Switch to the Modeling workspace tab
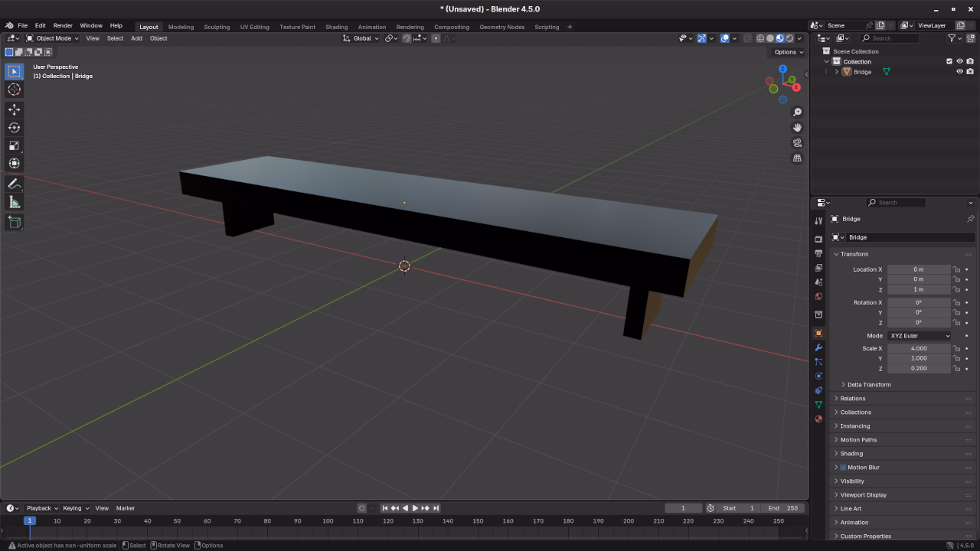The height and width of the screenshot is (551, 980). [181, 27]
